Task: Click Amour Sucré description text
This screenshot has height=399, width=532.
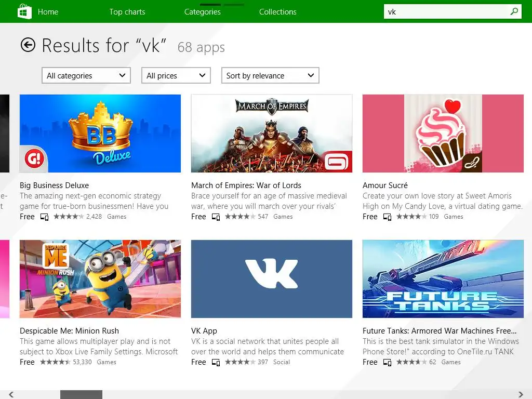Action: (443, 201)
